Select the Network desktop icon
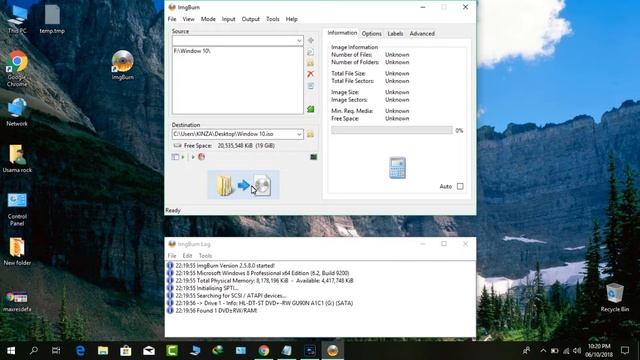640x360 pixels. tap(17, 112)
